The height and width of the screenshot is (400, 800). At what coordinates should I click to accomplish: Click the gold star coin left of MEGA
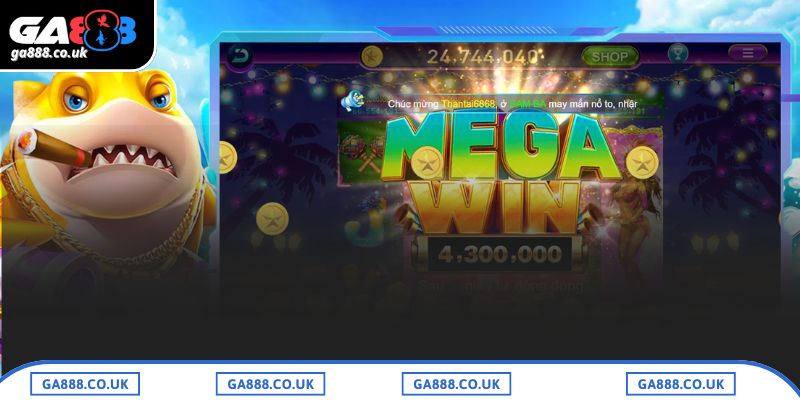[x=427, y=162]
